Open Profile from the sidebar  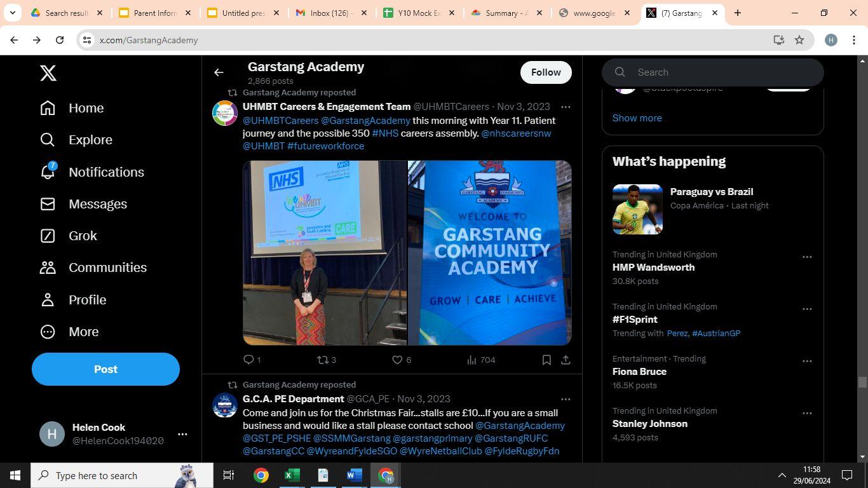[x=73, y=300]
